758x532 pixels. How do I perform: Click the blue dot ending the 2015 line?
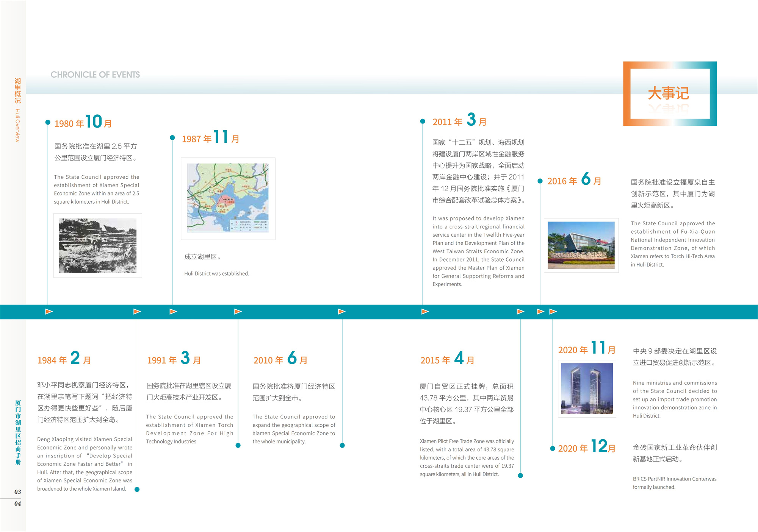pos(520,476)
